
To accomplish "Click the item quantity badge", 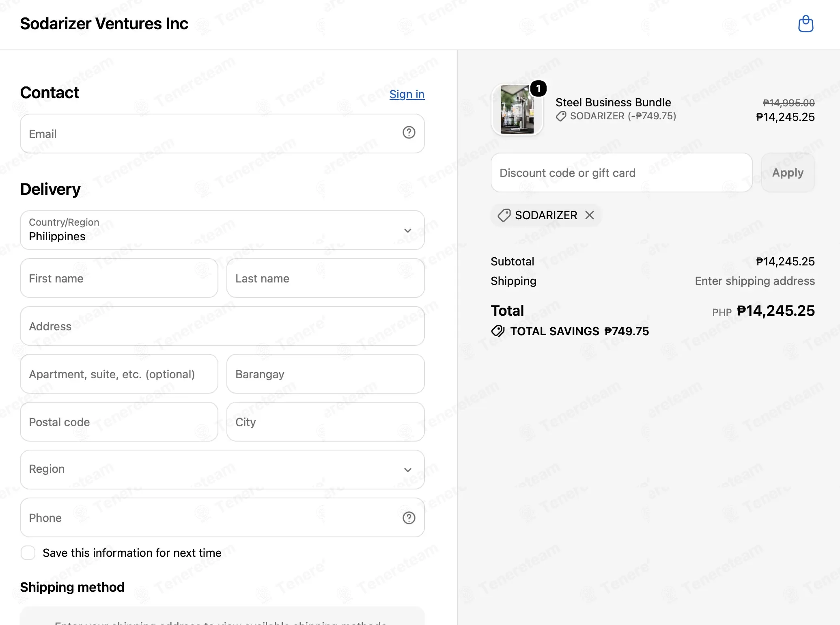I will 538,88.
